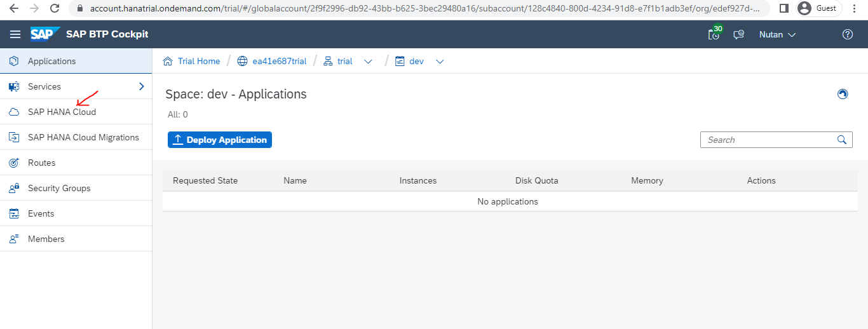Image resolution: width=868 pixels, height=329 pixels.
Task: Open Routes in the sidebar
Action: pyautogui.click(x=76, y=163)
